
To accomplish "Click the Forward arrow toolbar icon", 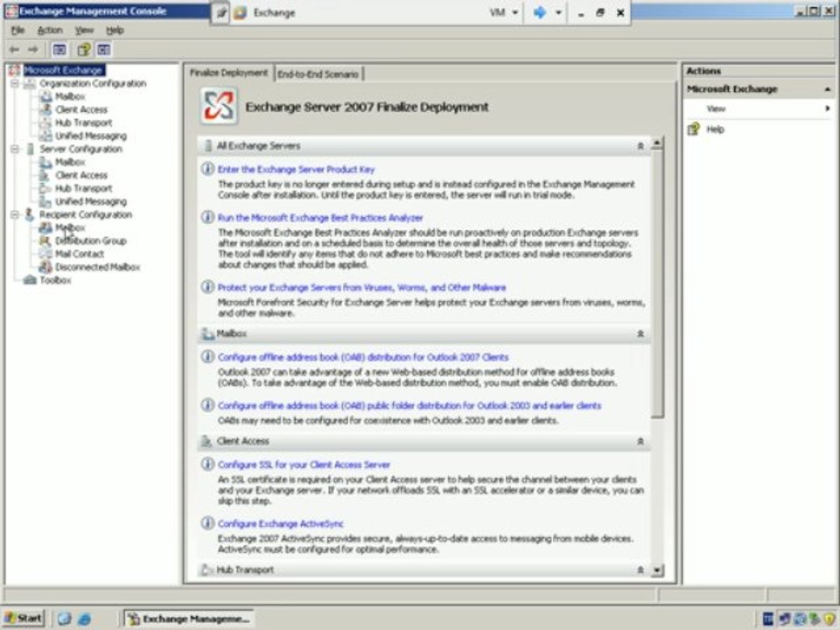I will point(33,50).
